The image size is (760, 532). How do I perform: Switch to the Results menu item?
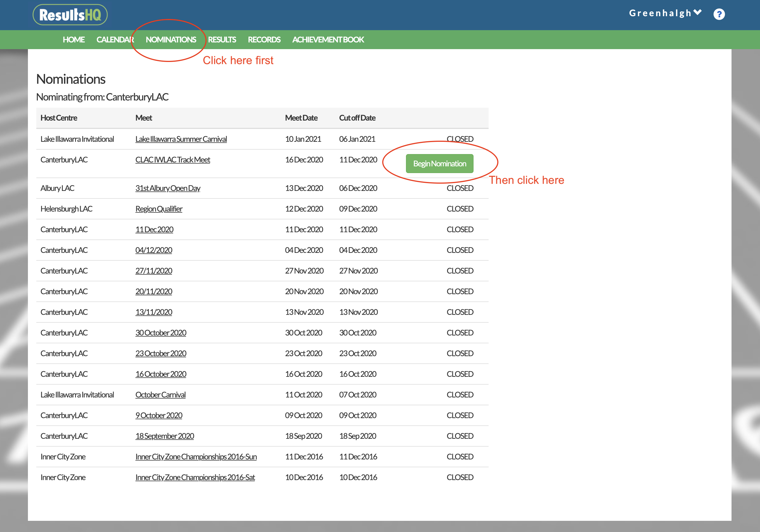coord(222,40)
